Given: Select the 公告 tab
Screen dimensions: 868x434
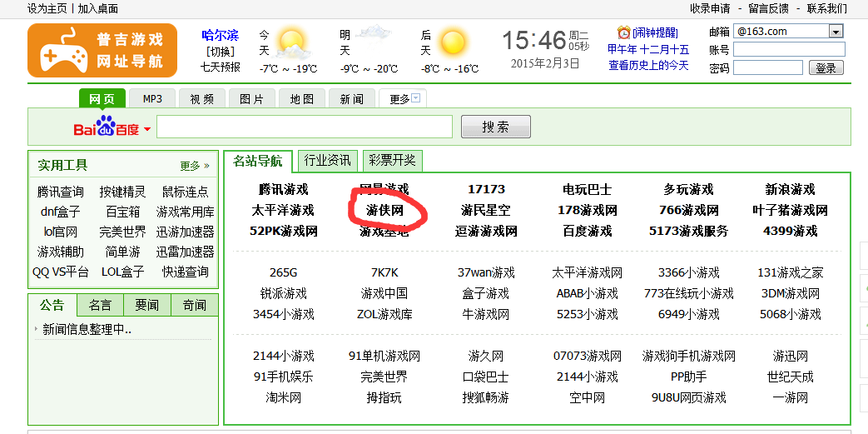Looking at the screenshot, I should pyautogui.click(x=52, y=305).
